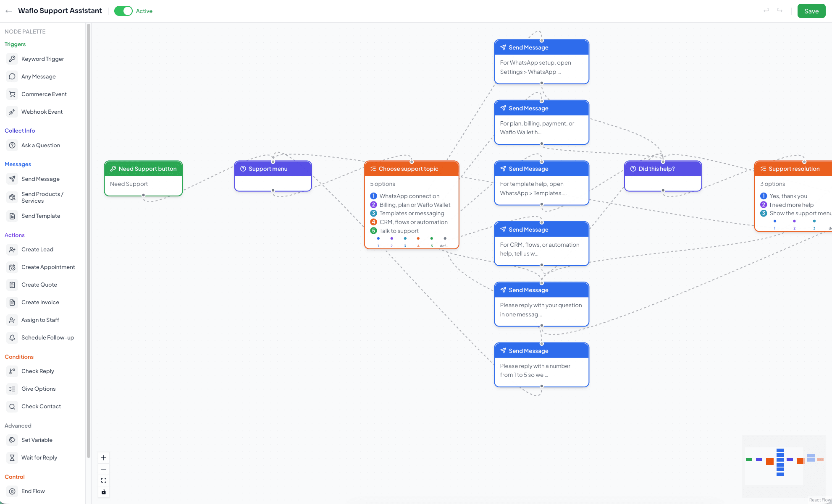
Task: Select the Keyword Trigger key icon
Action: pyautogui.click(x=12, y=59)
